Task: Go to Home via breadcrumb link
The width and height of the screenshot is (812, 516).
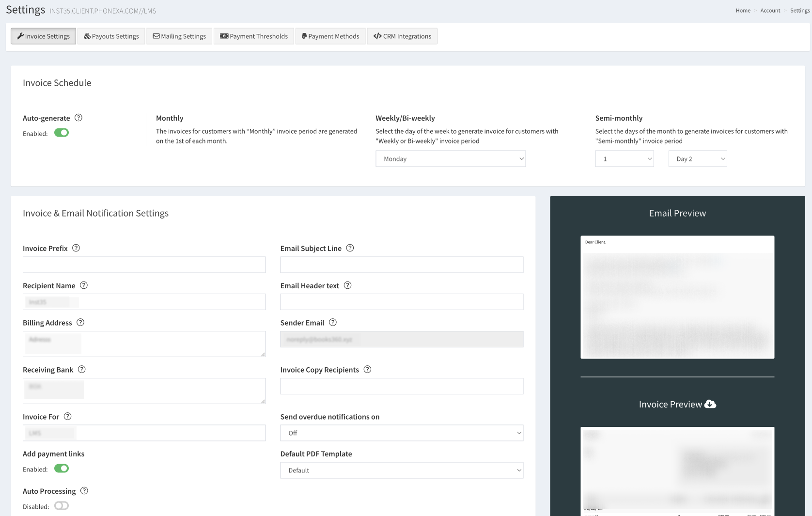Action: (x=743, y=11)
